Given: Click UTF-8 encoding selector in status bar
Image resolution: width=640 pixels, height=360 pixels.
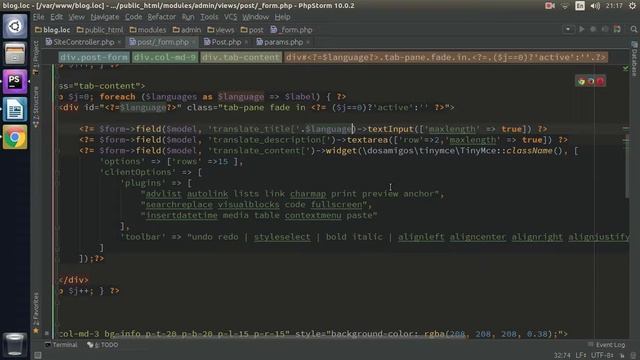Looking at the screenshot, I should (x=602, y=356).
